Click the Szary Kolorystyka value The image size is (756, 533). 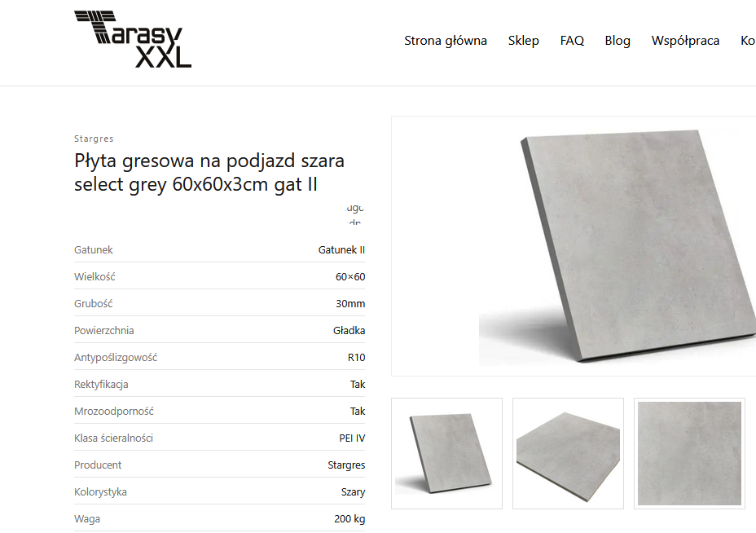click(x=353, y=492)
